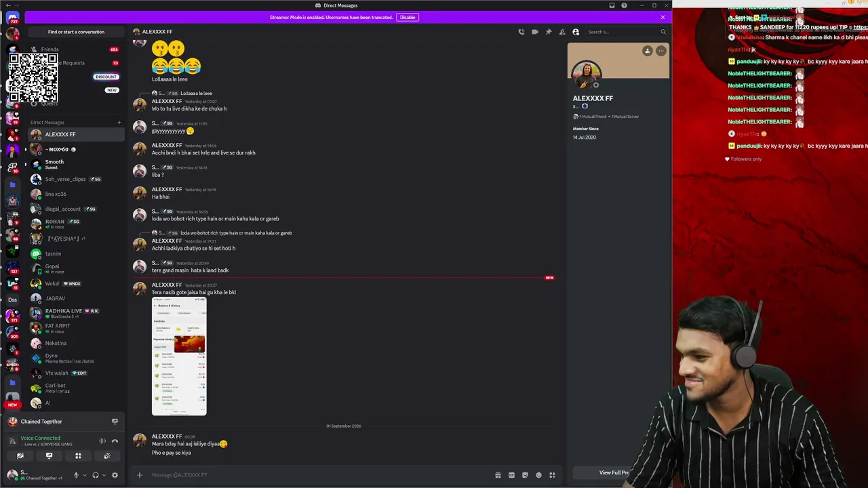This screenshot has height=488, width=868.
Task: Open the sticker picker
Action: pyautogui.click(x=525, y=475)
